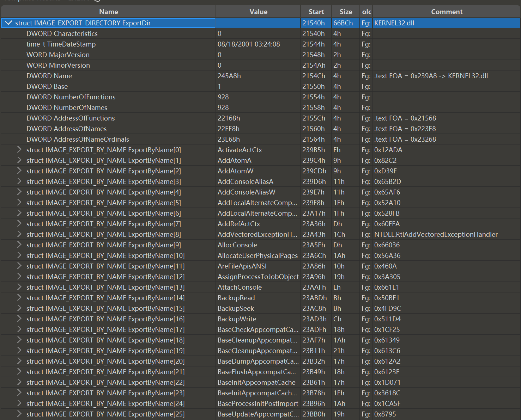The image size is (521, 420).
Task: Click the Name value 245A8h
Action: point(229,76)
